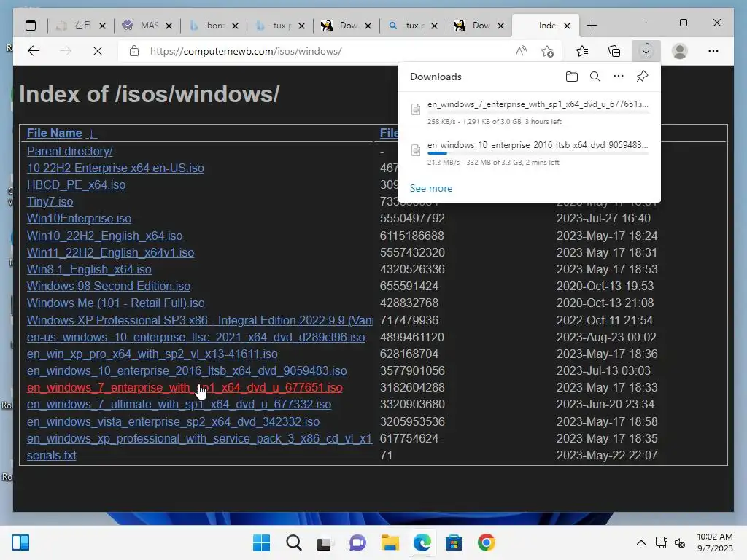This screenshot has width=747, height=560.
Task: Download 10 22H2 Enterprise x64 en-US.iso
Action: click(115, 168)
